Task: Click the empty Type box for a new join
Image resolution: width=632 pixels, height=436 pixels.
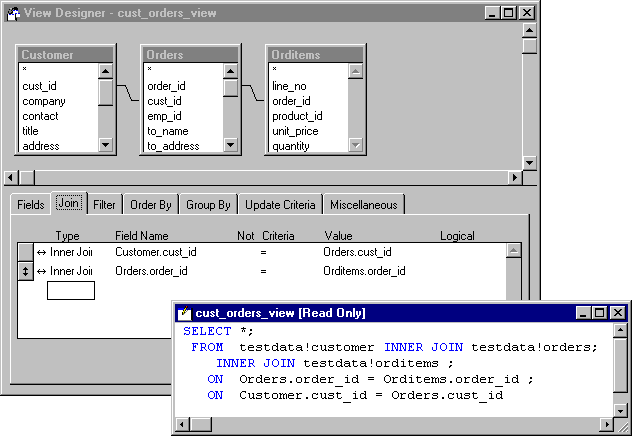Action: point(71,291)
